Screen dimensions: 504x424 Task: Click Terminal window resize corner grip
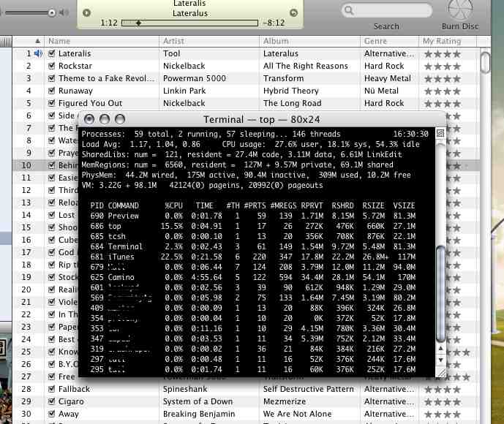click(x=440, y=372)
